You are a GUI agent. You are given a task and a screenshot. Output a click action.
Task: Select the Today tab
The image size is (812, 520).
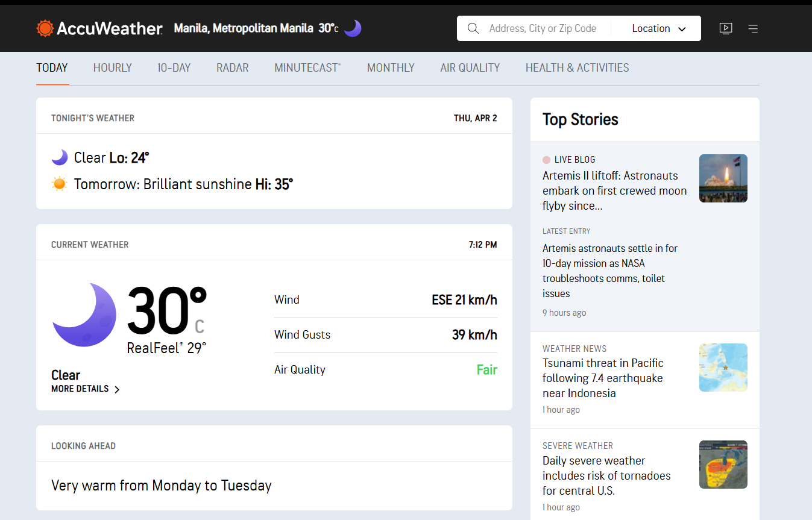tap(52, 67)
